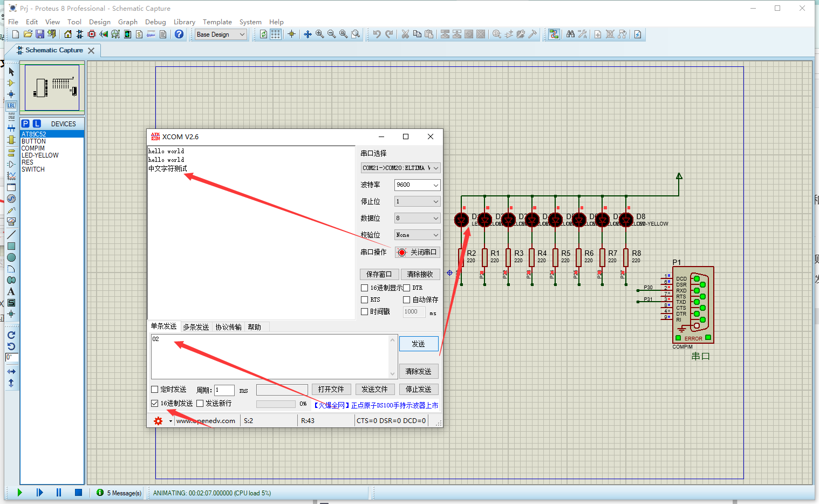Click the Zoom In magnifier icon
Screen dimensions: 819x504
(x=319, y=35)
